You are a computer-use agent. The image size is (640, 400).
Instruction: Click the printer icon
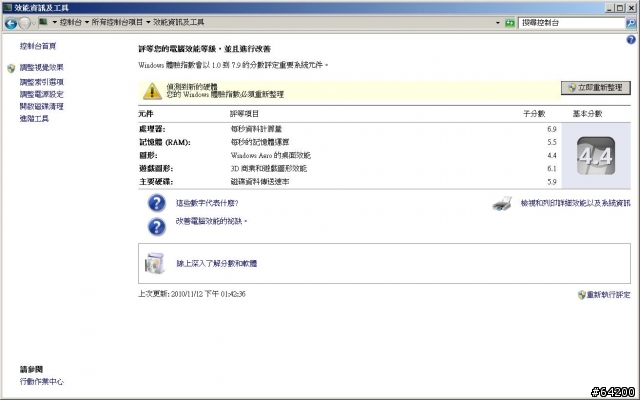pyautogui.click(x=502, y=204)
